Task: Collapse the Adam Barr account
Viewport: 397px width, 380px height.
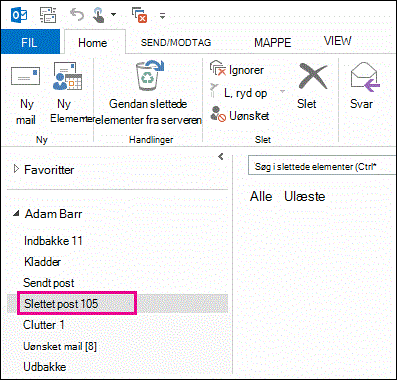Action: [x=16, y=214]
